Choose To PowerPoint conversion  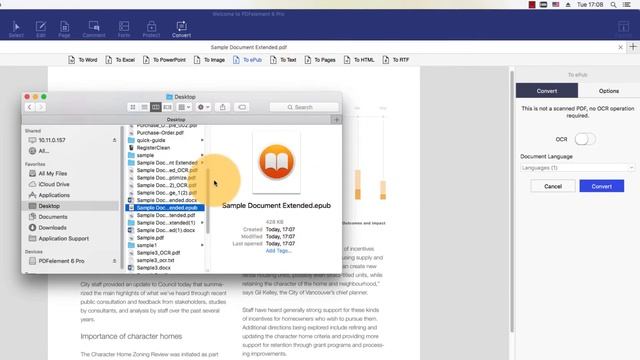164,60
